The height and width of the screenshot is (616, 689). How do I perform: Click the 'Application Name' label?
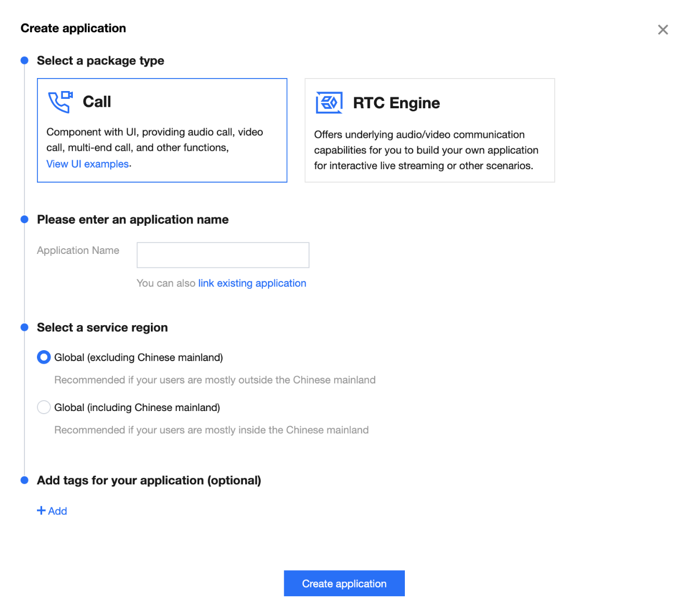point(78,250)
